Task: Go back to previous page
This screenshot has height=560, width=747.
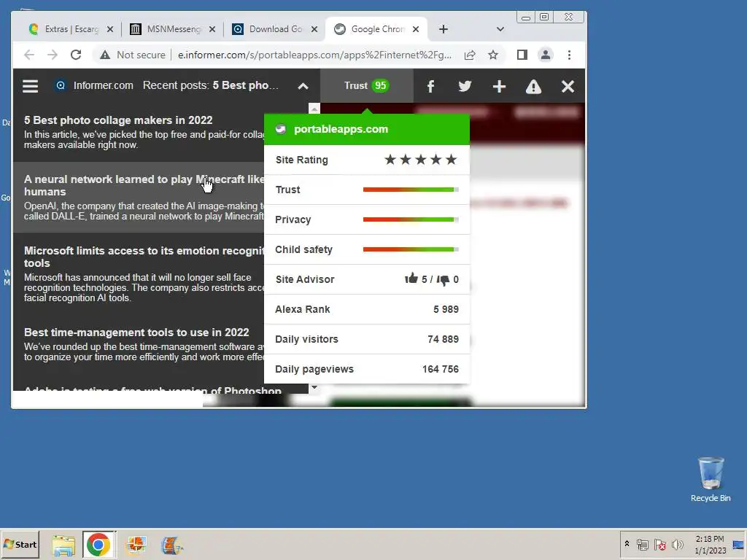Action: click(x=29, y=55)
